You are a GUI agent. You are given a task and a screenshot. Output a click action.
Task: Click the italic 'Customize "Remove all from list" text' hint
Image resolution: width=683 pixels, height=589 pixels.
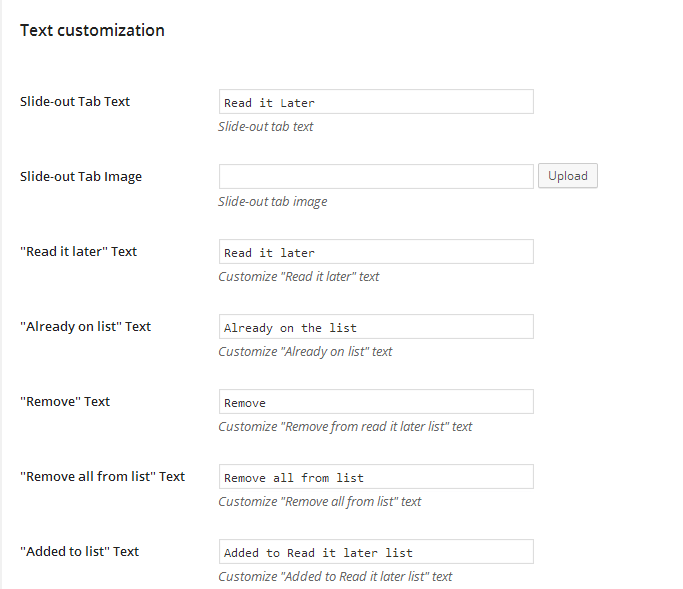click(x=320, y=501)
